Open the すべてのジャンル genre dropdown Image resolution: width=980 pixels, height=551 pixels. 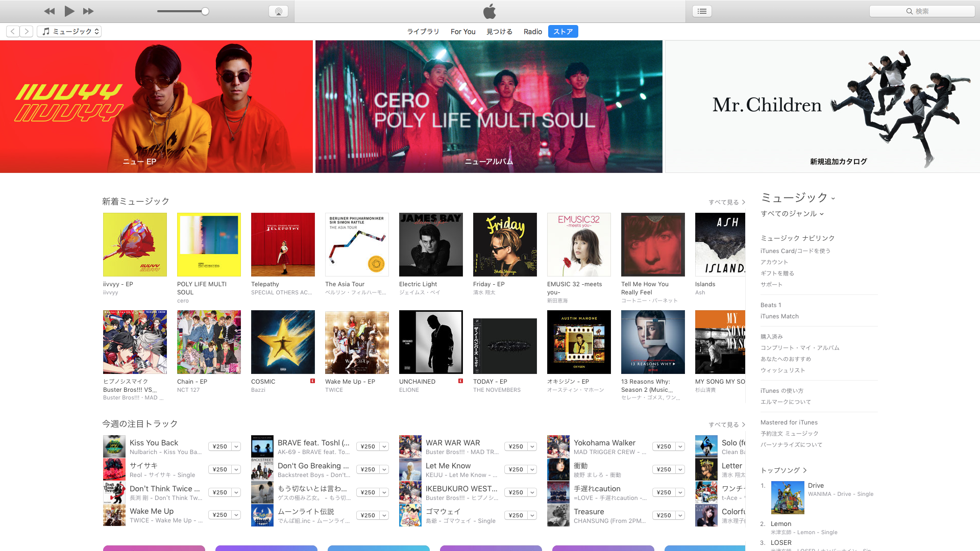click(x=792, y=214)
